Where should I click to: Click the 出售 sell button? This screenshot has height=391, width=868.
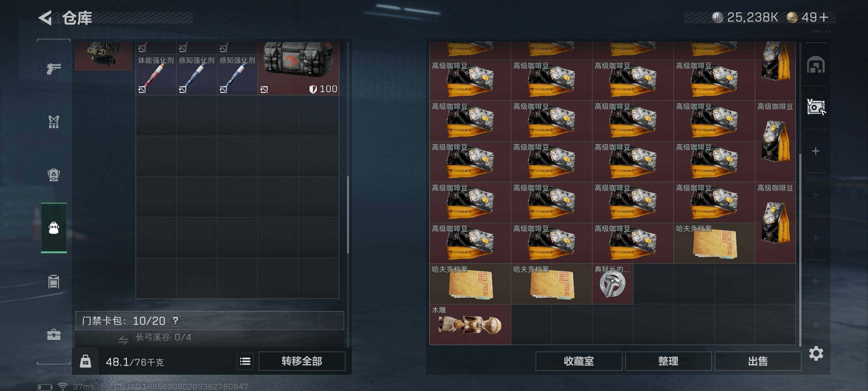(x=758, y=361)
